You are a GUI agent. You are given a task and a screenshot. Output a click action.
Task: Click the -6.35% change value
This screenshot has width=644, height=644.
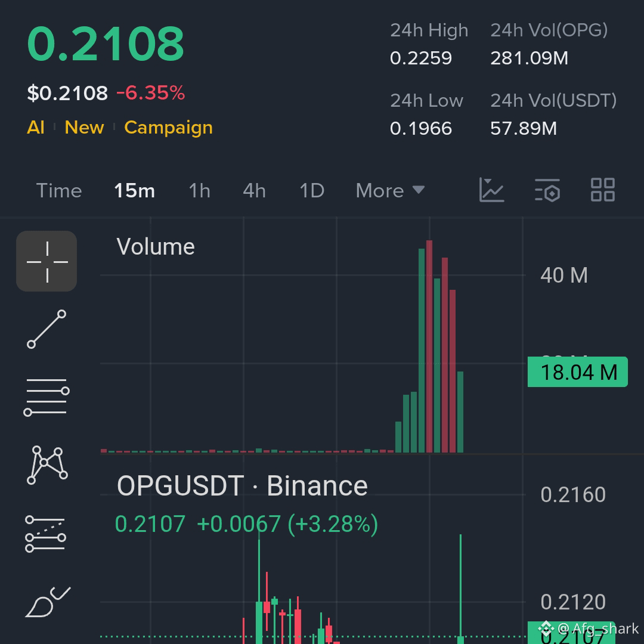[151, 93]
